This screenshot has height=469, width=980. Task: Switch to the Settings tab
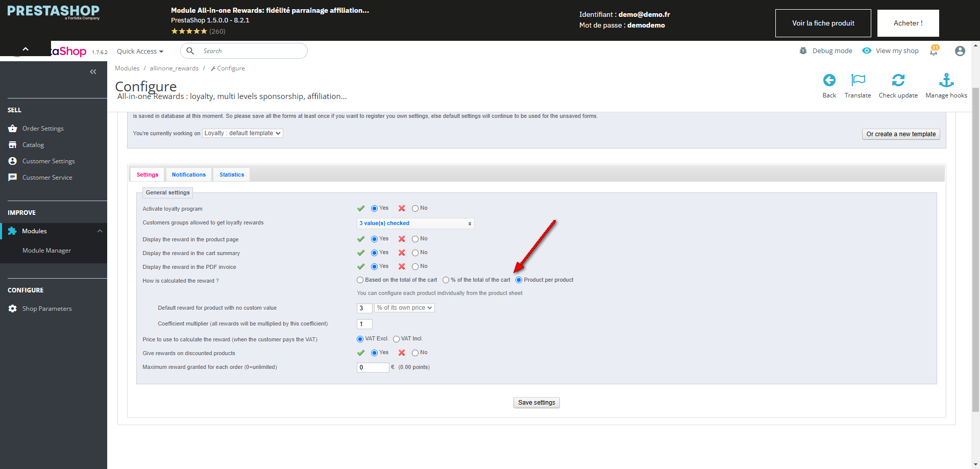tap(148, 175)
